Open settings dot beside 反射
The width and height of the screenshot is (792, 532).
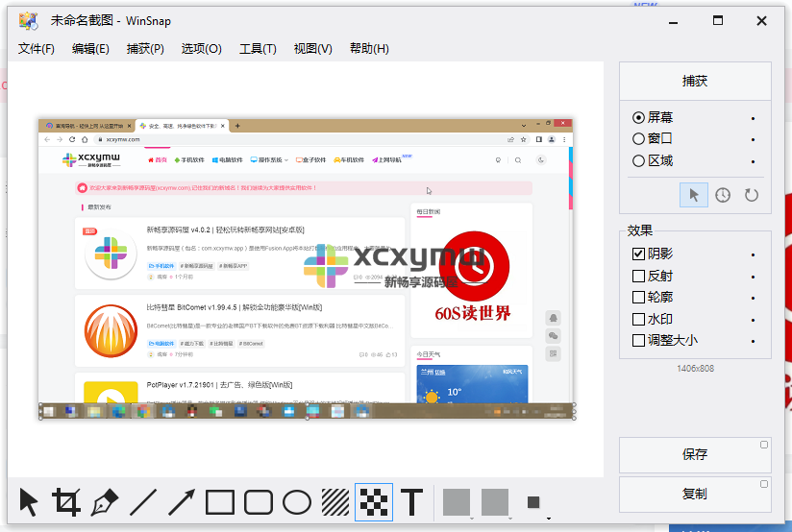753,278
